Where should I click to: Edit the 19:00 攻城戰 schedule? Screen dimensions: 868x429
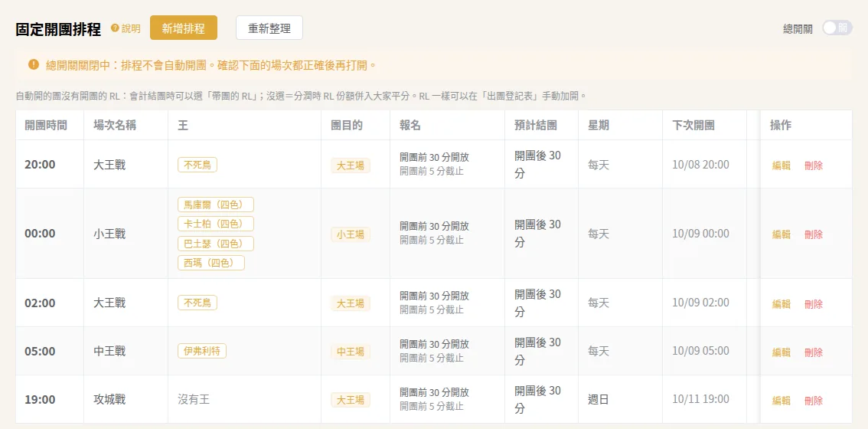point(781,400)
